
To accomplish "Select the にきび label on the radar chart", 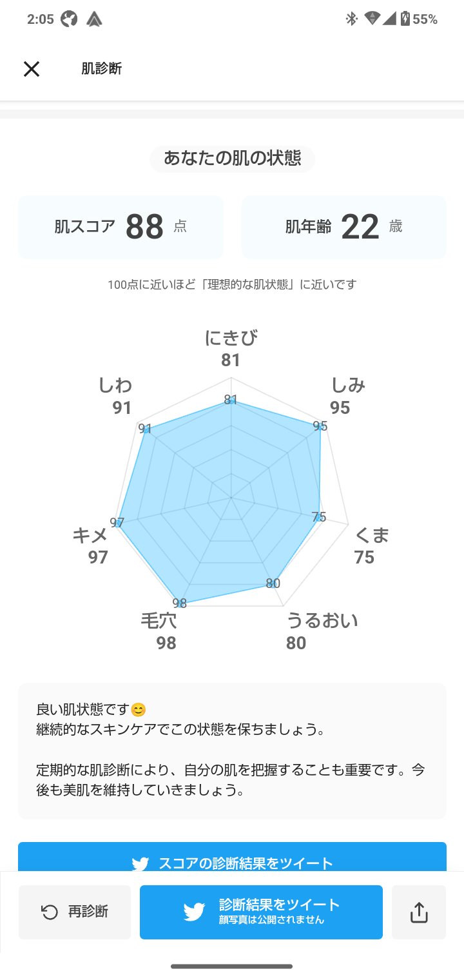I will 231,337.
